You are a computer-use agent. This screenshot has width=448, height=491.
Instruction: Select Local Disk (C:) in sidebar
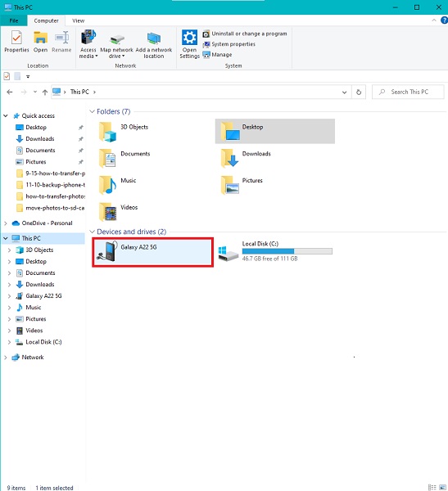pos(43,342)
